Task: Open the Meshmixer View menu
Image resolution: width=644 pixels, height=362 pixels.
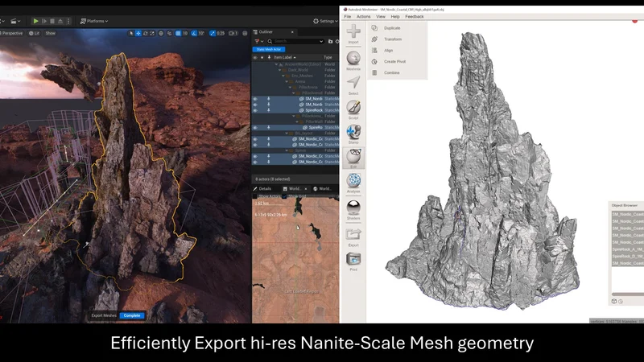Action: pyautogui.click(x=381, y=17)
